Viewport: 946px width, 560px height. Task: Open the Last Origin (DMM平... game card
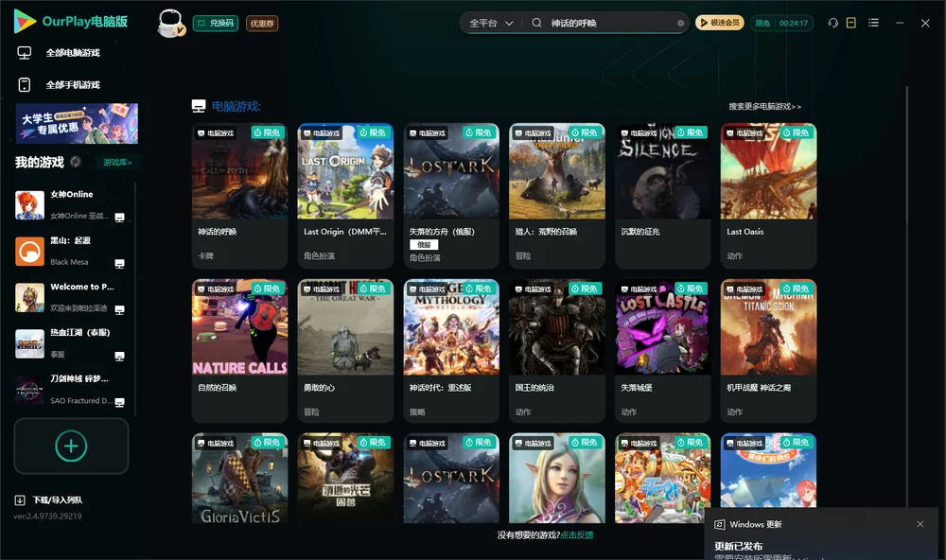coord(345,196)
